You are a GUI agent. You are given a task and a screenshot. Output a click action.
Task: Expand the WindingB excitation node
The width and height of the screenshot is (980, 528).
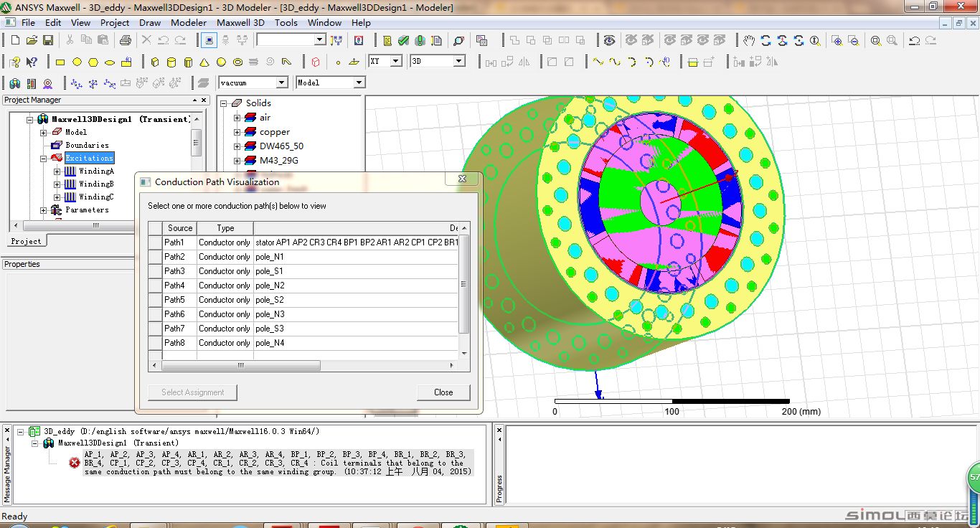coord(57,184)
